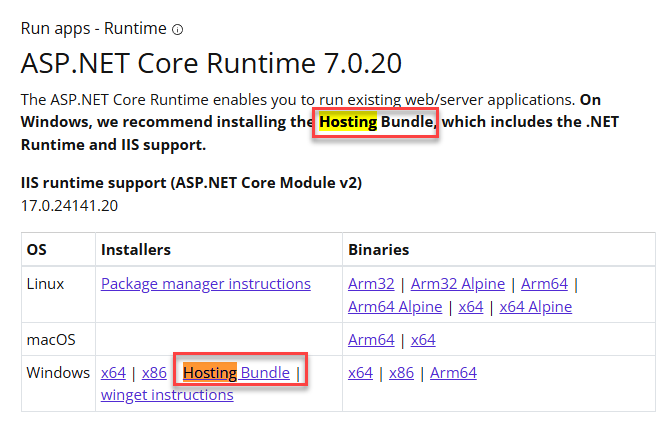Viewport: 666px width, 423px height.
Task: Click the Windows row label
Action: (x=58, y=372)
